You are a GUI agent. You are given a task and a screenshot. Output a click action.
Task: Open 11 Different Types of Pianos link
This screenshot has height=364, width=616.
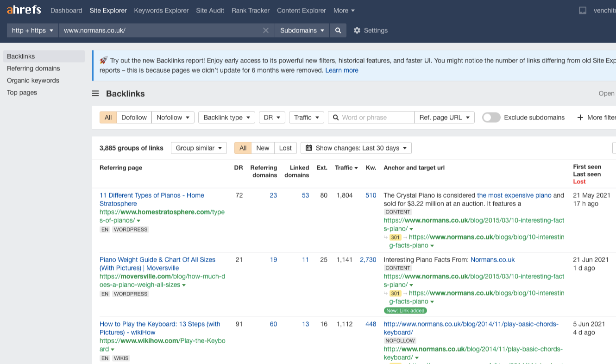(152, 200)
